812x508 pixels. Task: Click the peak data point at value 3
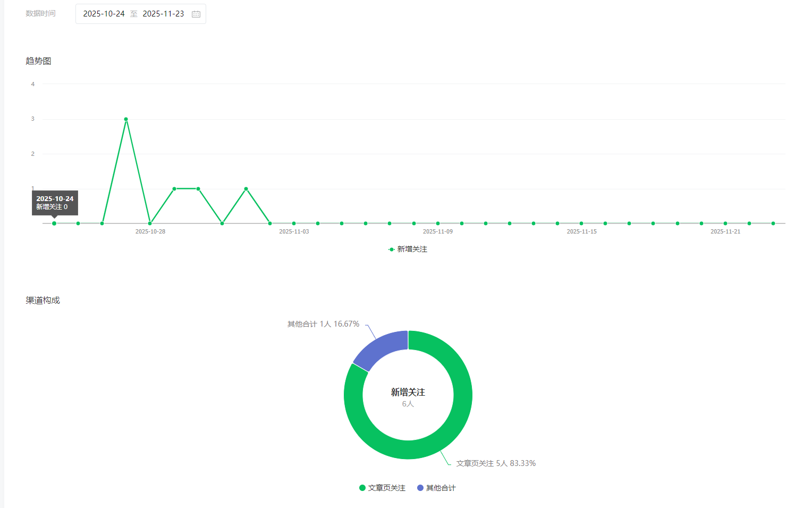(126, 119)
